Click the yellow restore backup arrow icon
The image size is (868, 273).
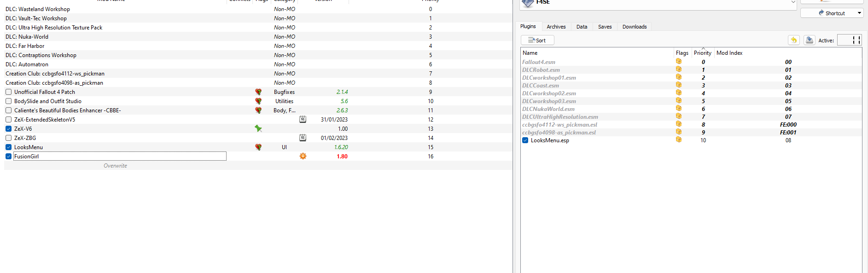tap(794, 40)
